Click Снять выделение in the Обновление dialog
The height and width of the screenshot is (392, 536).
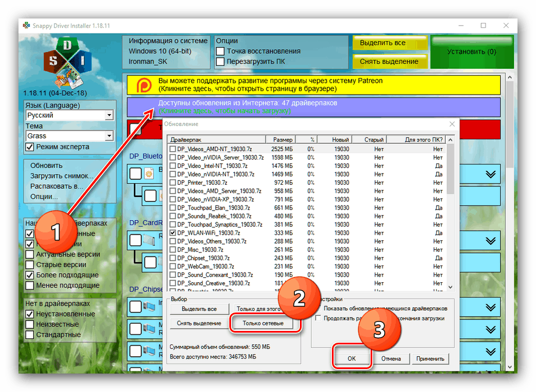point(199,323)
